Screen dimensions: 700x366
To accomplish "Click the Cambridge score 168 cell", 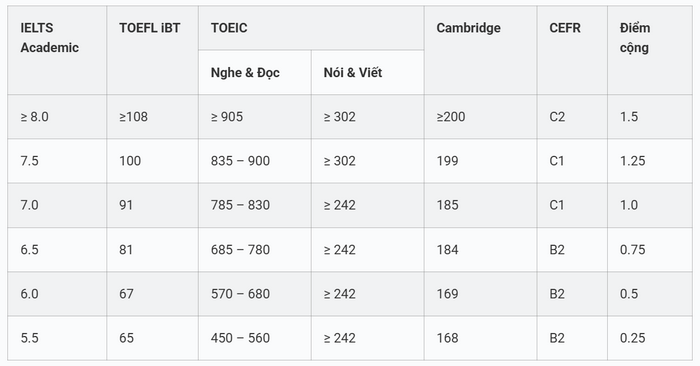I will pos(480,338).
